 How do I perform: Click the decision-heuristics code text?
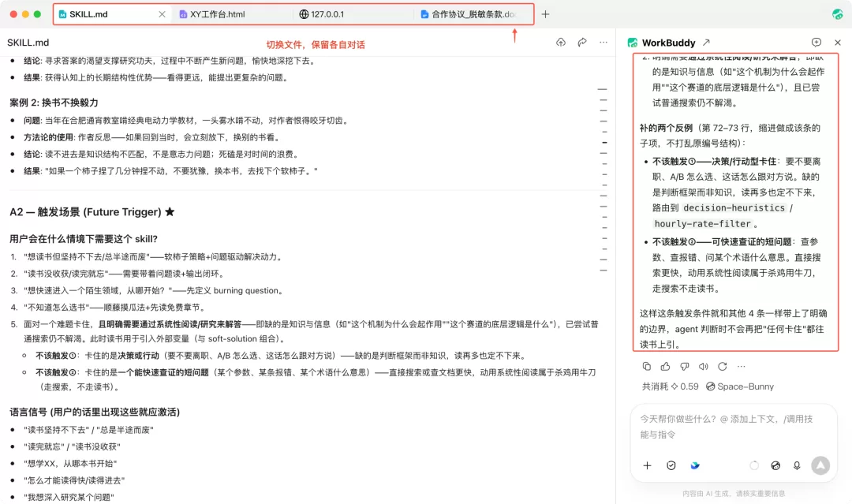point(734,207)
